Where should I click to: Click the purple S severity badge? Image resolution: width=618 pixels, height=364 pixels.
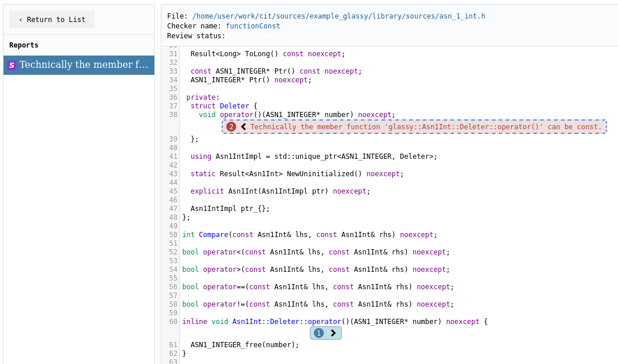(x=12, y=65)
